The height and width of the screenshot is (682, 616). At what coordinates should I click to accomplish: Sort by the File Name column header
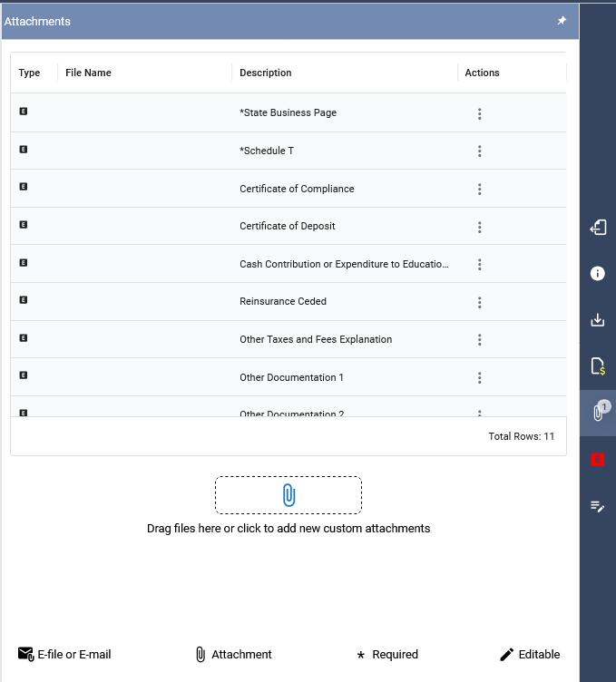tap(88, 73)
